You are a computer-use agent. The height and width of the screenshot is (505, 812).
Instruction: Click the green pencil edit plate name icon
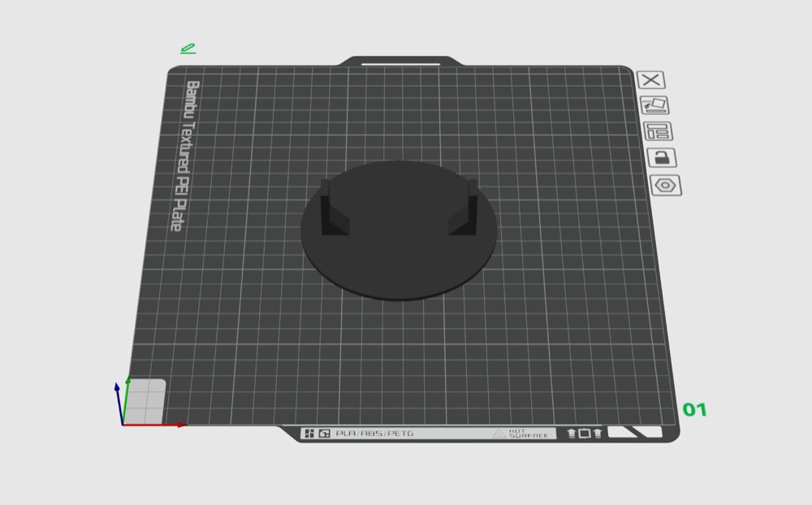point(188,49)
